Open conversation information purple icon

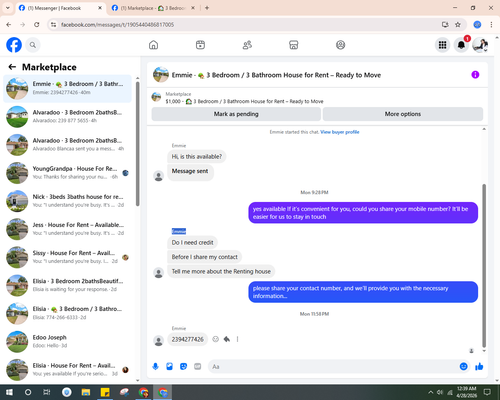click(x=475, y=75)
